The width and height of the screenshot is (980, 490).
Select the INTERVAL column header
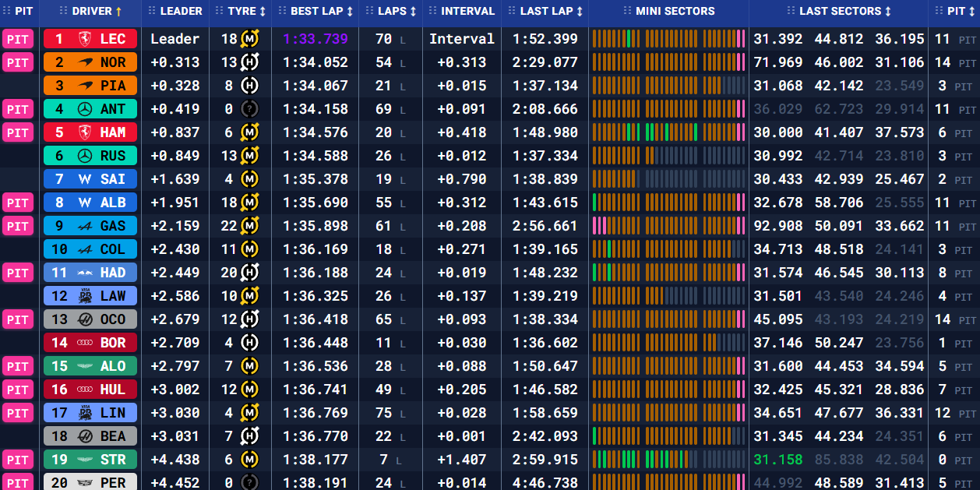tap(467, 12)
